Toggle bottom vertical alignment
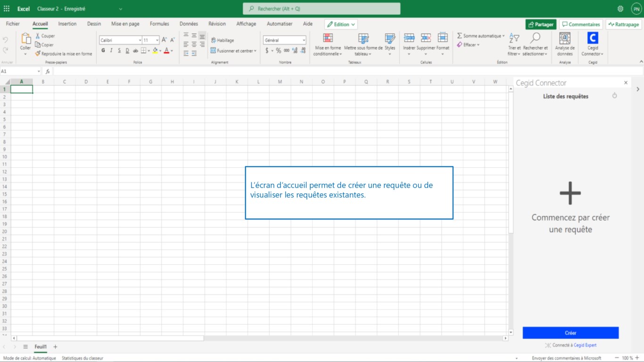644x362 pixels. coord(202,35)
